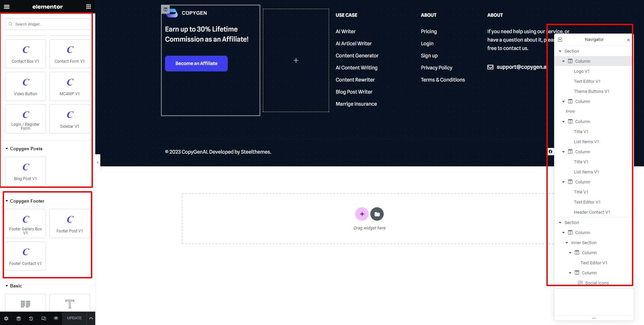Open the Blog Post Writer link
Image resolution: width=644 pixels, height=325 pixels.
pyautogui.click(x=354, y=92)
